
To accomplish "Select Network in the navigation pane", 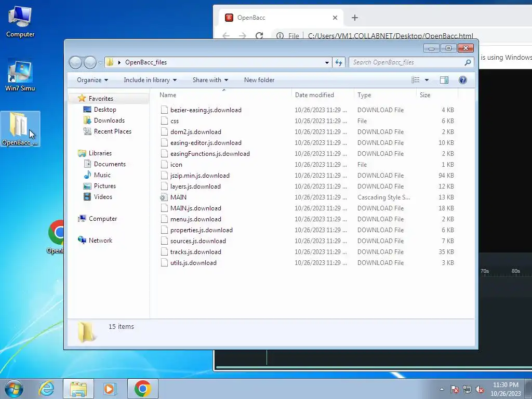I will click(x=100, y=241).
